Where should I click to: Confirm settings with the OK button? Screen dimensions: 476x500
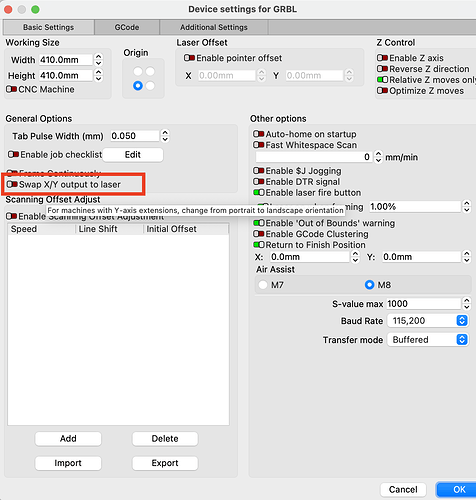point(459,489)
